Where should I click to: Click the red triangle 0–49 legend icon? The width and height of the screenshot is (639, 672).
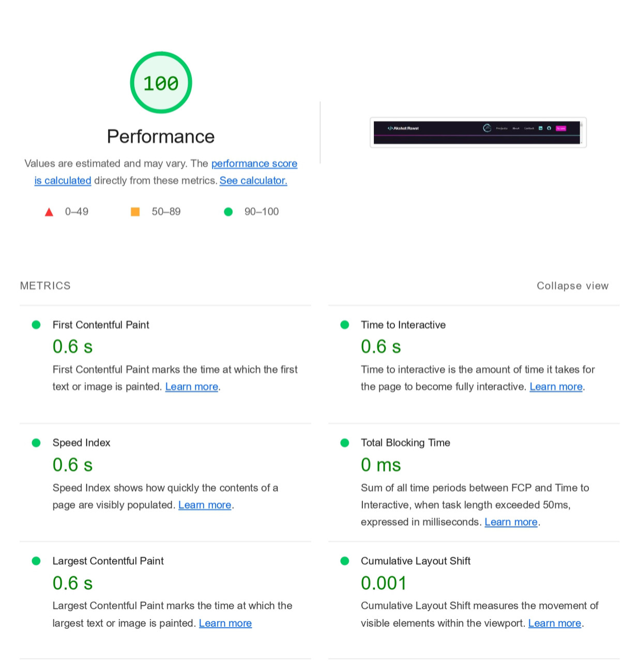tap(49, 211)
